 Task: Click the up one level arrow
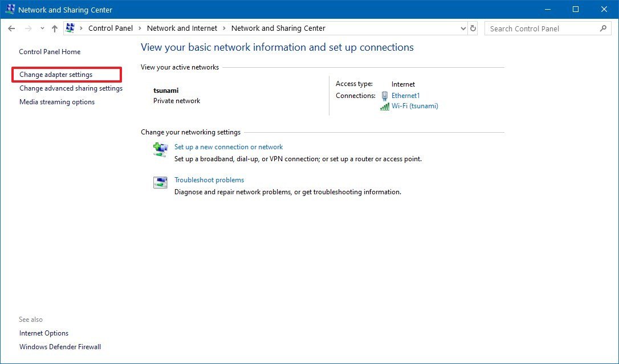[54, 28]
